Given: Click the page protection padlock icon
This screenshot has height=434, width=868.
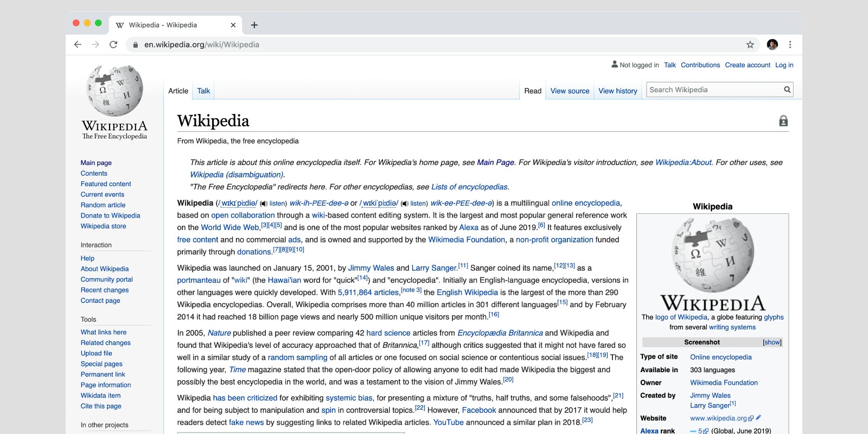Looking at the screenshot, I should pos(783,121).
